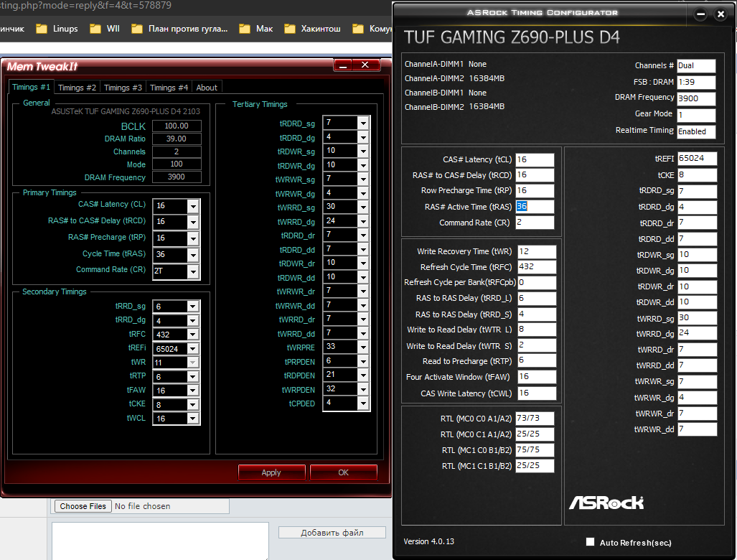Open the tREFi dropdown in Mem TweakIt
Viewport: 737px width, 560px height.
point(193,348)
